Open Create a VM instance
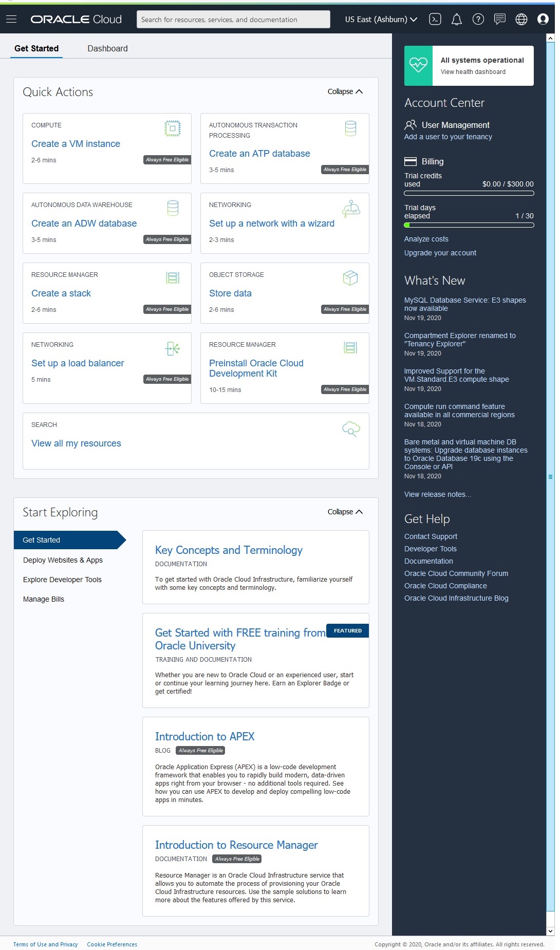This screenshot has width=560, height=950. (76, 144)
